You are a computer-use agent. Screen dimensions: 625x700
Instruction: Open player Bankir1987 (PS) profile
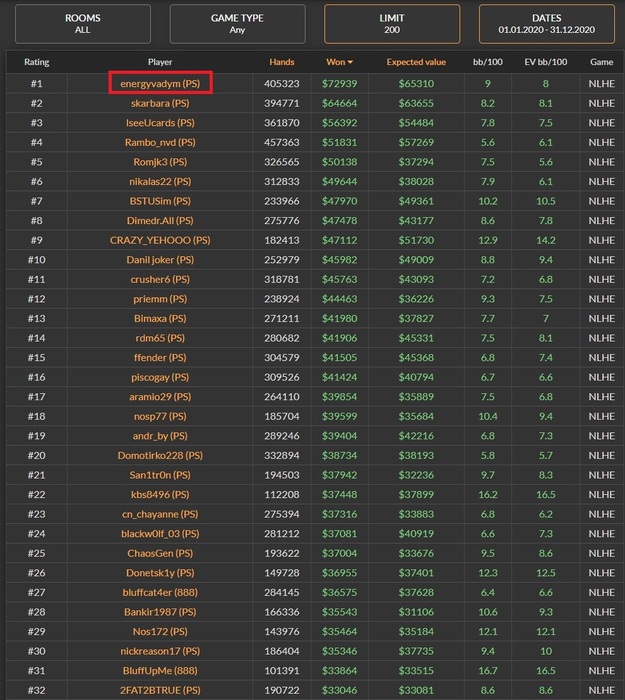point(160,612)
